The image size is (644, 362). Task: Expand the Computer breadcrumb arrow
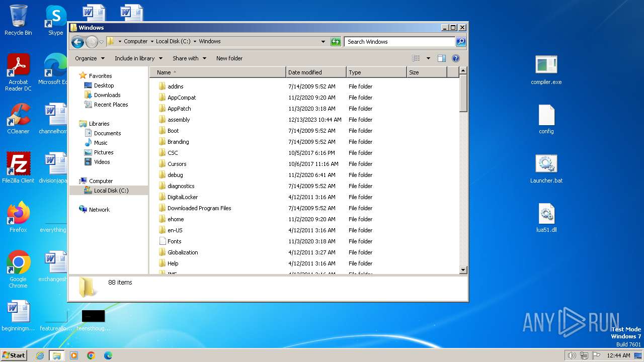click(x=152, y=42)
